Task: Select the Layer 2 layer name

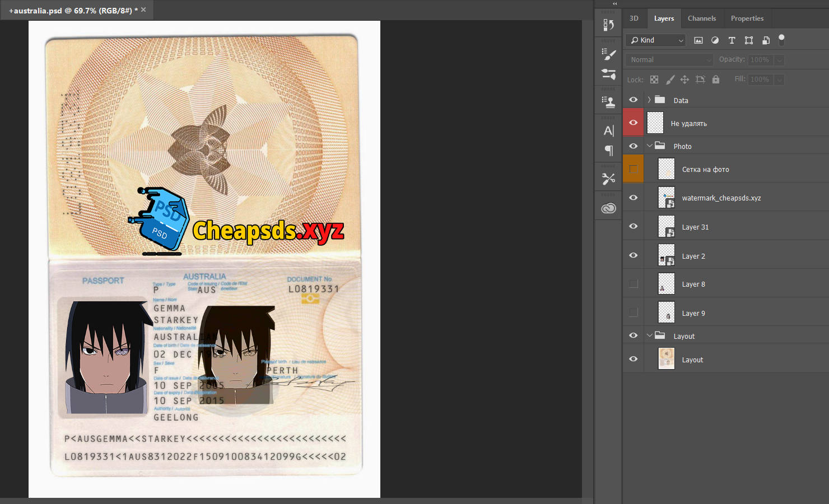Action: click(x=693, y=256)
